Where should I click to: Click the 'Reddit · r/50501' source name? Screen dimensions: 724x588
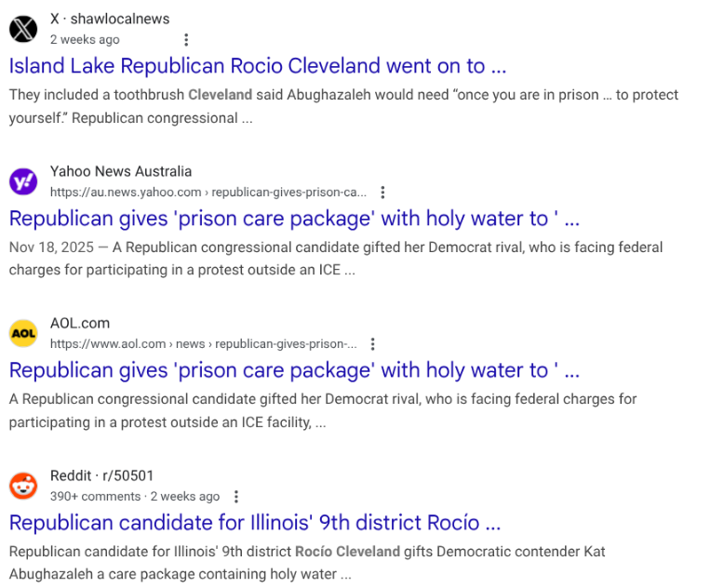point(101,475)
